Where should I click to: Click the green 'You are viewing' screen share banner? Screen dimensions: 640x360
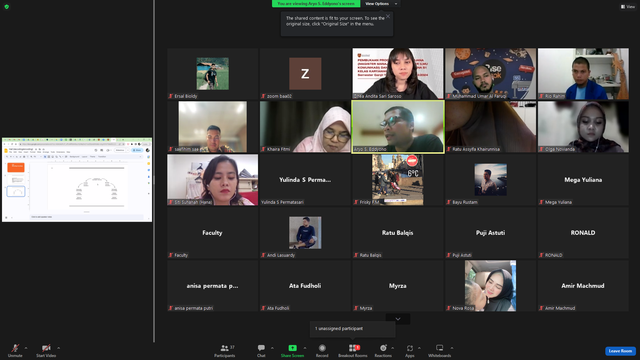pos(316,4)
